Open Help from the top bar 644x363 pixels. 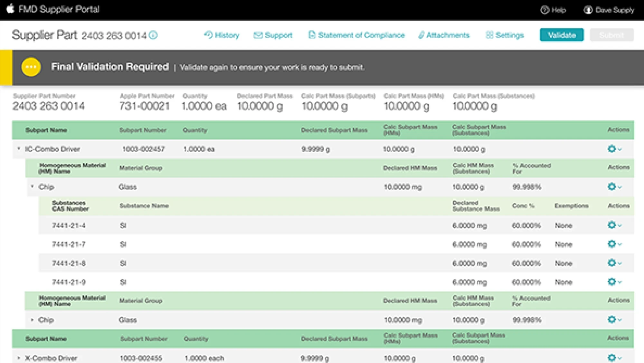pos(553,10)
